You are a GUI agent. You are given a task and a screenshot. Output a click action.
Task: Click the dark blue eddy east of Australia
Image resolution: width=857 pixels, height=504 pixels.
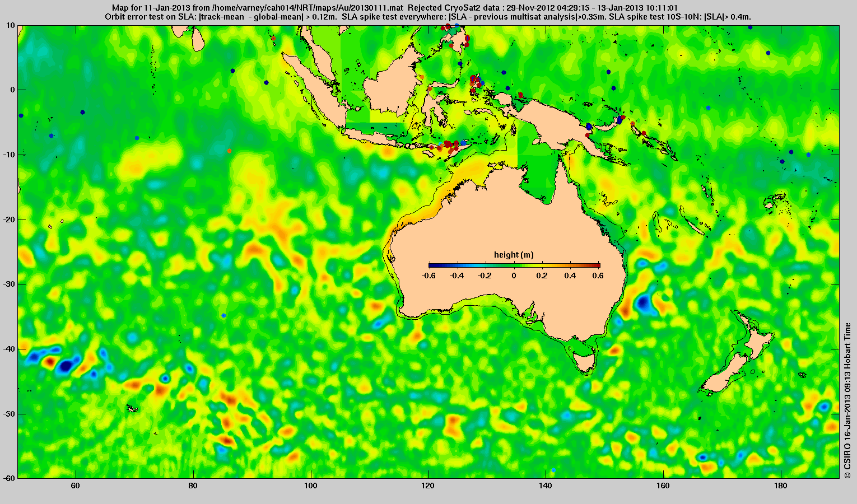pyautogui.click(x=643, y=303)
